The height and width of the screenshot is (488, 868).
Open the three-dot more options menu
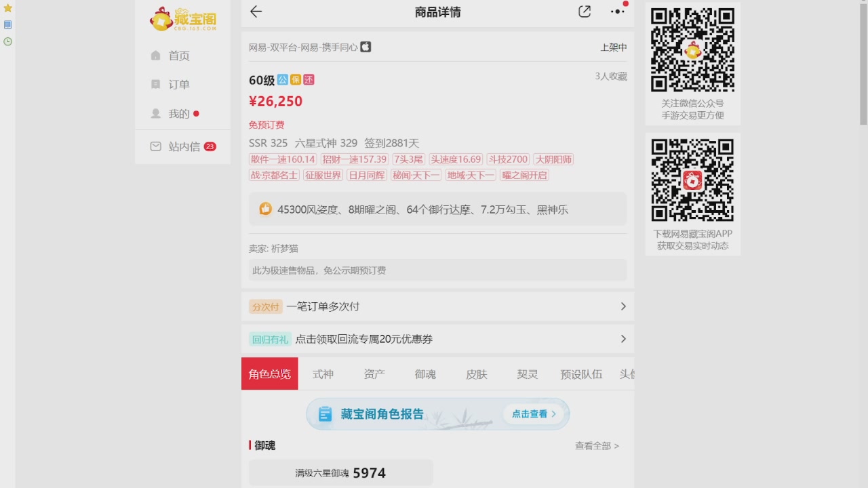click(617, 12)
